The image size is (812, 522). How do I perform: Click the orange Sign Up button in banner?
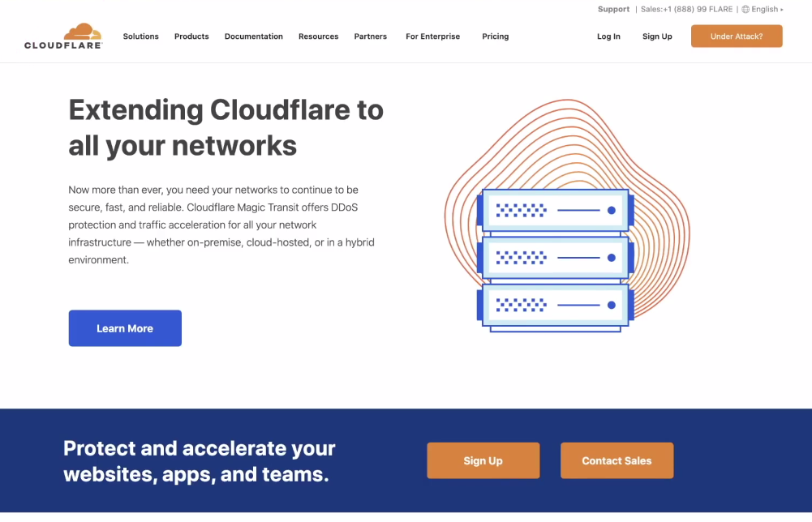coord(483,460)
